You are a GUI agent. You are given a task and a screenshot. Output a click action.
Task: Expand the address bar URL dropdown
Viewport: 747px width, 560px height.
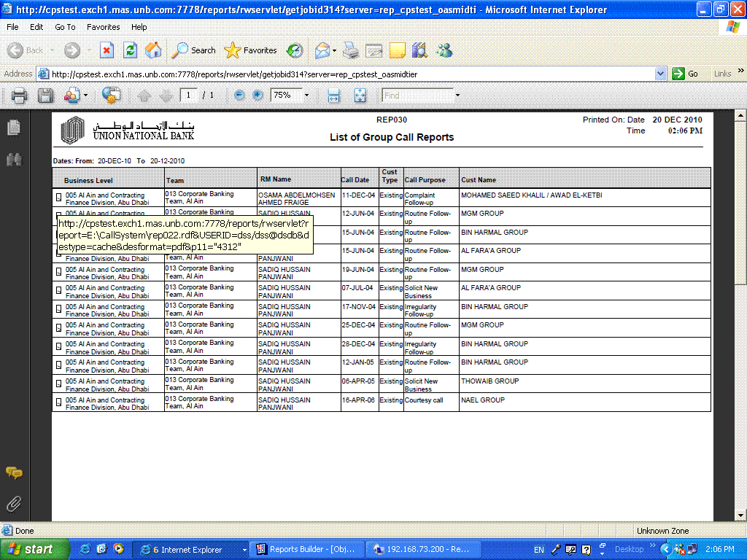pos(660,74)
